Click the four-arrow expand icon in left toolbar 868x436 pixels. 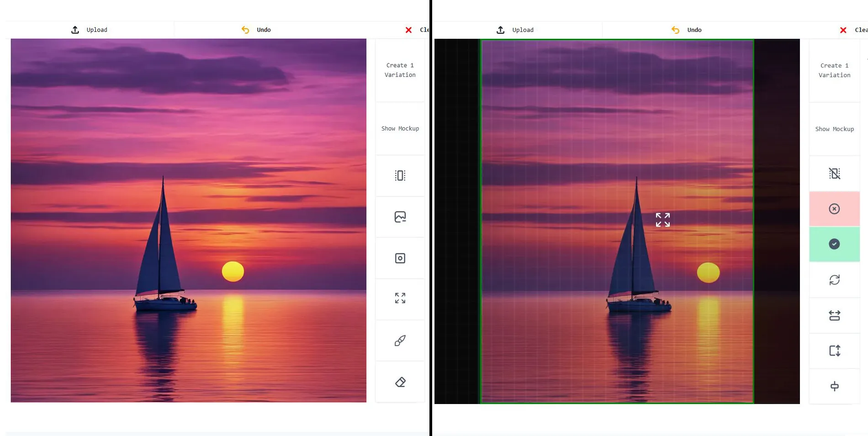pyautogui.click(x=400, y=298)
